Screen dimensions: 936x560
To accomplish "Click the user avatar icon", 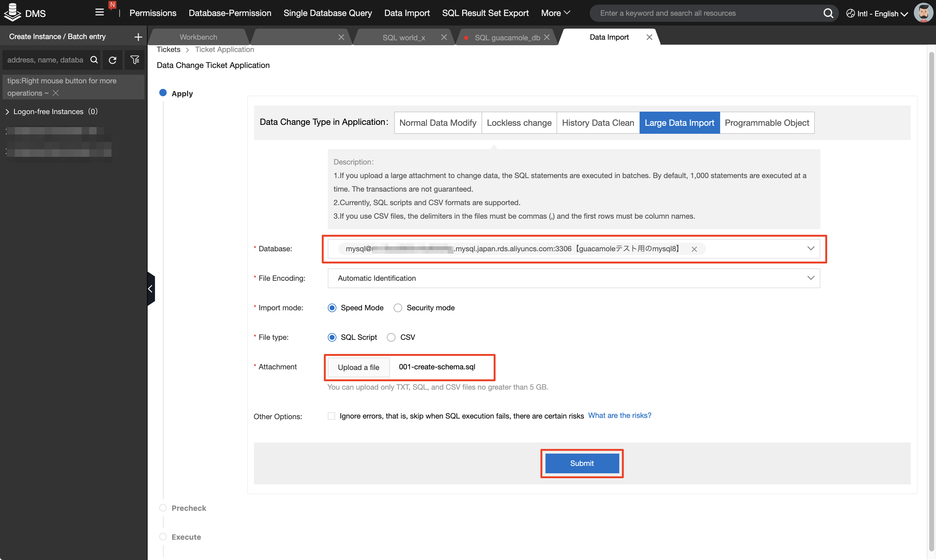I will coord(923,13).
